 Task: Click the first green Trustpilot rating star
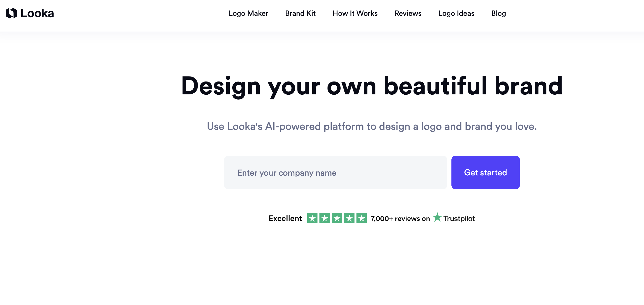(312, 218)
